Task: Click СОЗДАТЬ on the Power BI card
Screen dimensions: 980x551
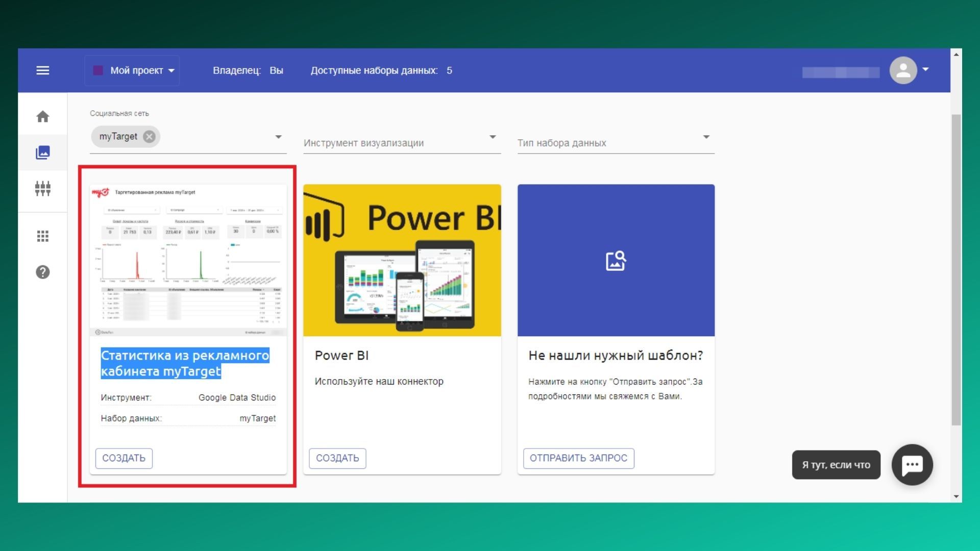Action: (x=337, y=458)
